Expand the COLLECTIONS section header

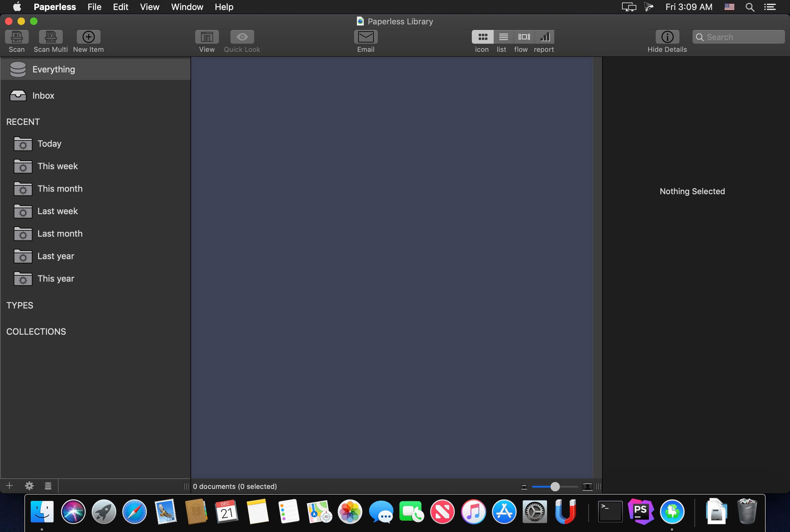click(x=36, y=332)
